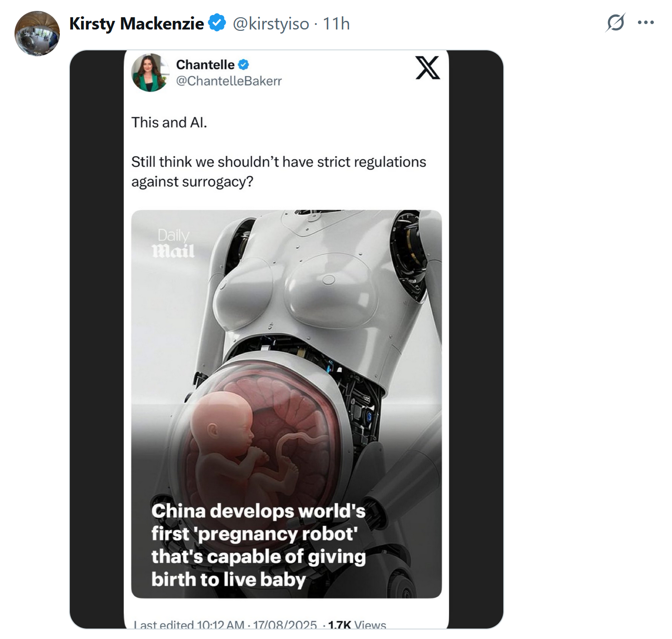Screen dimensions: 672x639
Task: Open the @kirstyiso handle link
Action: 271,24
